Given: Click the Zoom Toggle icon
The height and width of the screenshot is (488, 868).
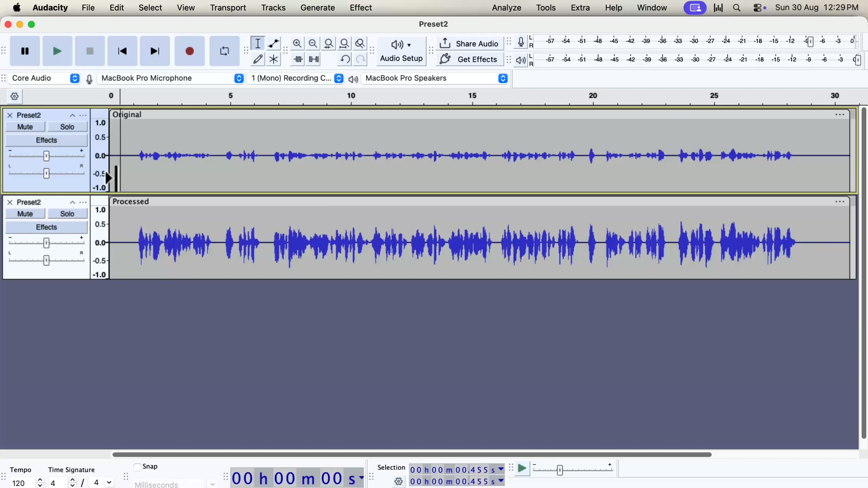Looking at the screenshot, I should click(x=360, y=43).
